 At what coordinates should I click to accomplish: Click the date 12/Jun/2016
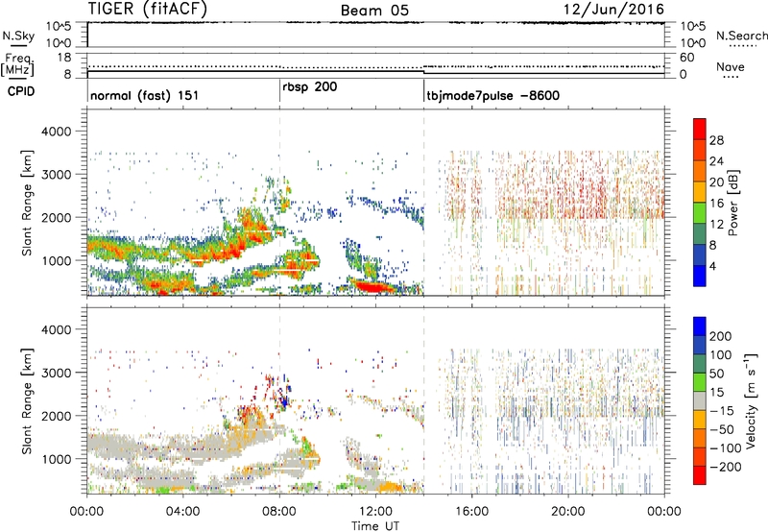tap(613, 9)
